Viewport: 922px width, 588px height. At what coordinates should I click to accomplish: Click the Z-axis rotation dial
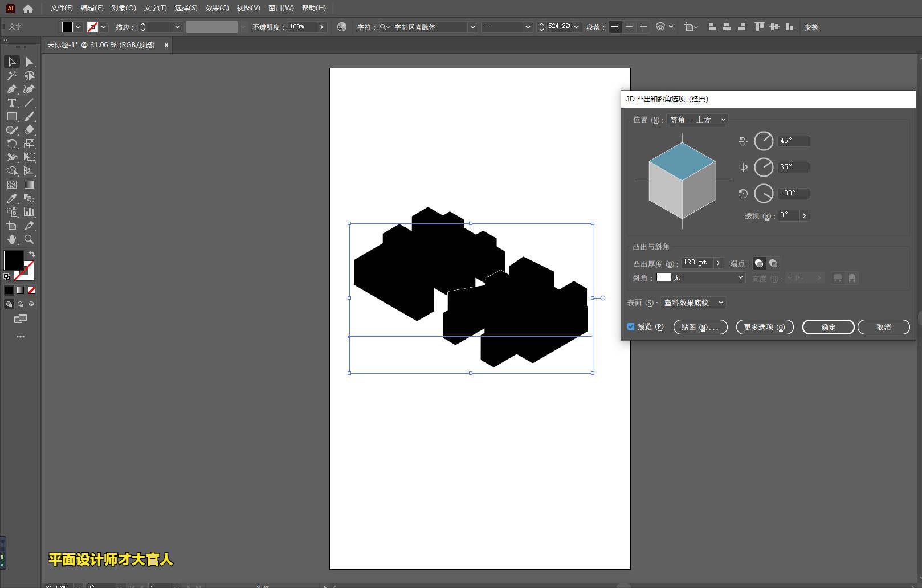764,193
